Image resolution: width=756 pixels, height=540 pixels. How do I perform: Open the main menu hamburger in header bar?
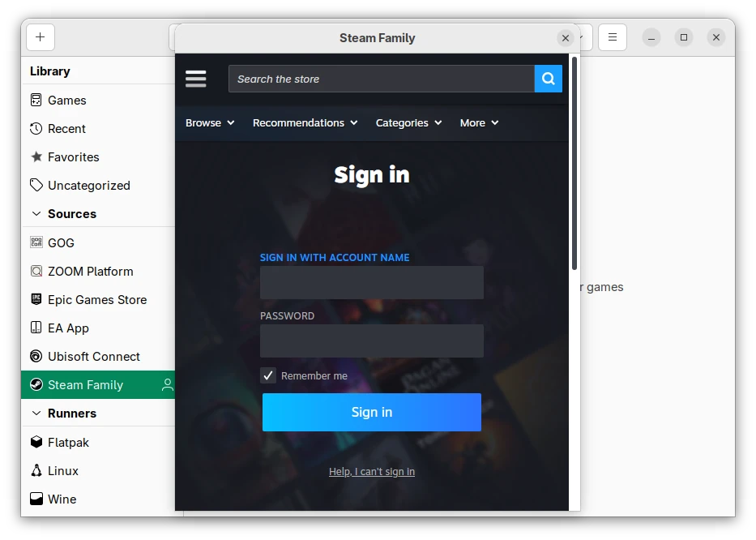coord(613,37)
